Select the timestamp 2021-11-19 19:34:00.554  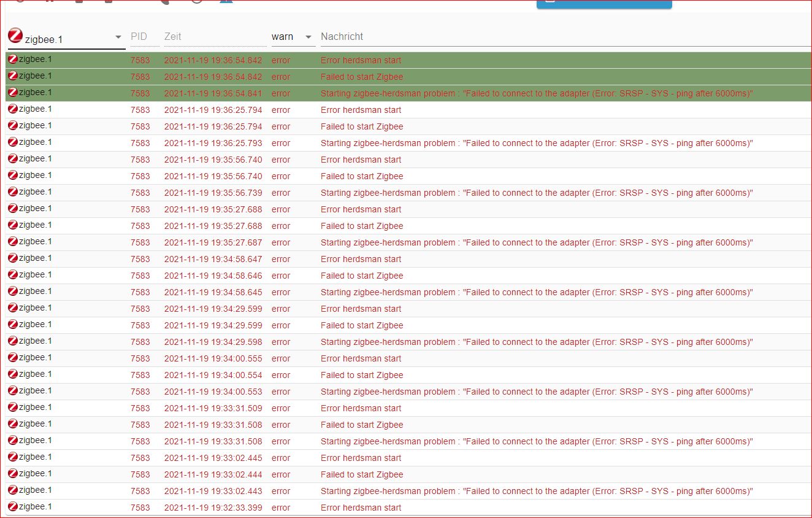pyautogui.click(x=213, y=375)
